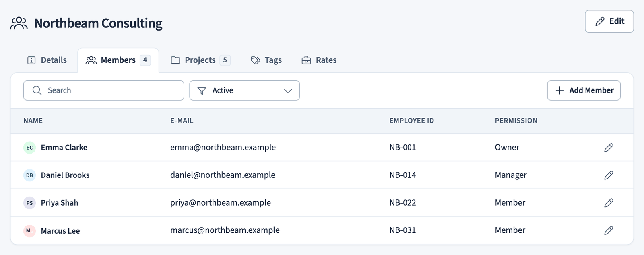Click the PS avatar badge
Image resolution: width=644 pixels, height=255 pixels.
click(x=29, y=203)
